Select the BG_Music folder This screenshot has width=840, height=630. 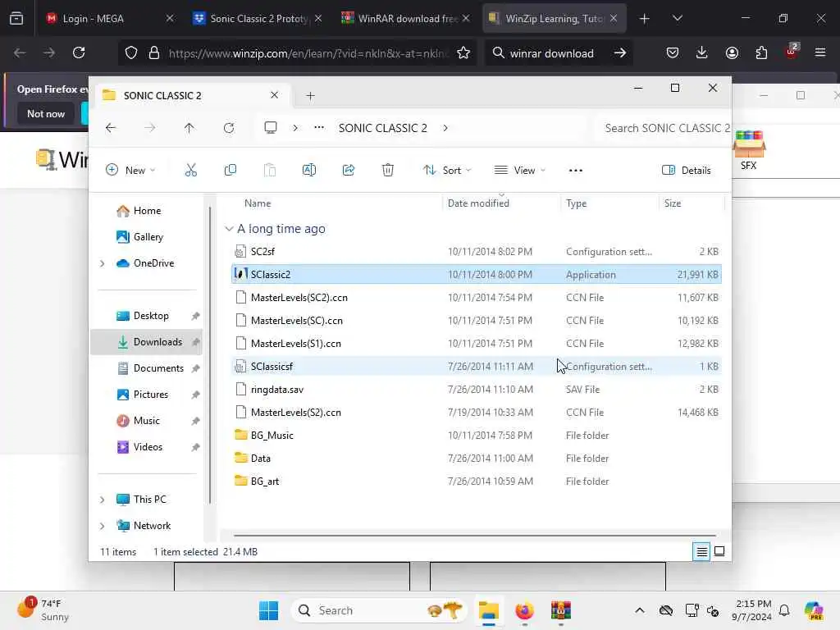[x=477, y=436]
